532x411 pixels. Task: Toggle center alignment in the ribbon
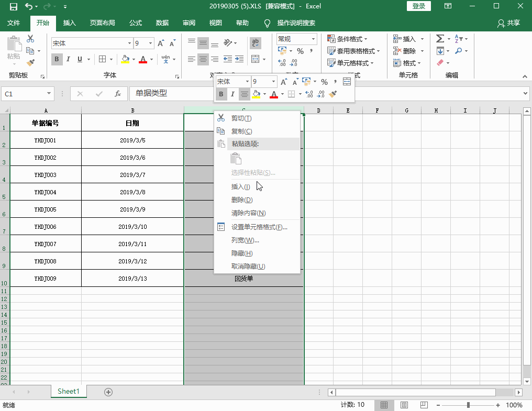coord(203,59)
